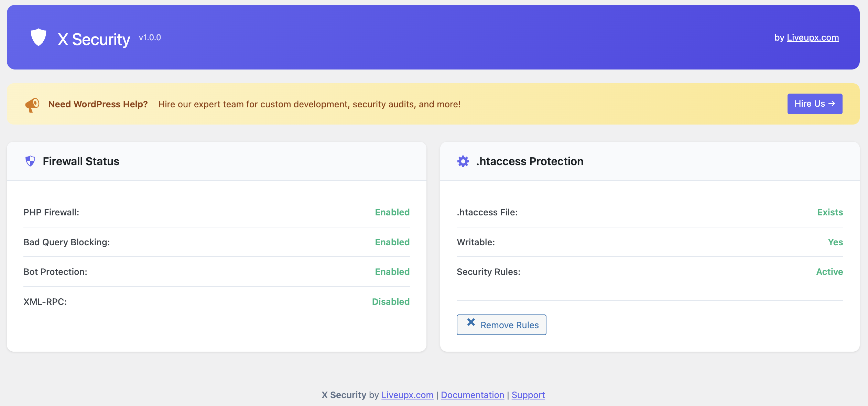Click the Security Rules Active value

[x=829, y=272]
